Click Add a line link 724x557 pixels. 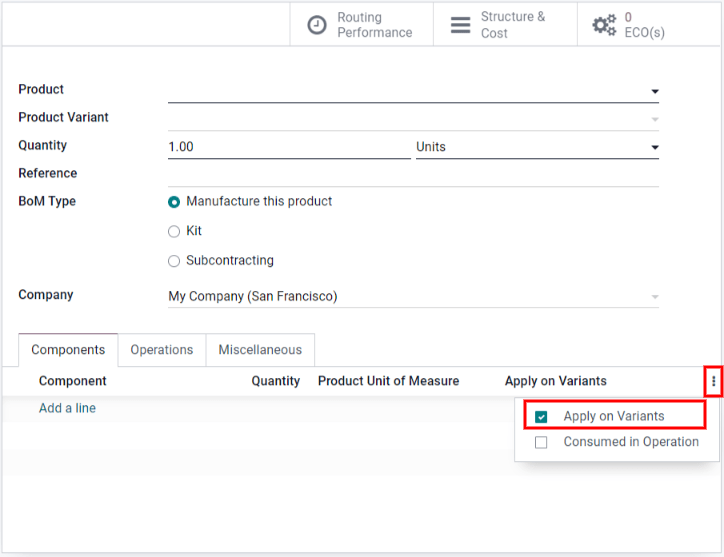coord(67,408)
